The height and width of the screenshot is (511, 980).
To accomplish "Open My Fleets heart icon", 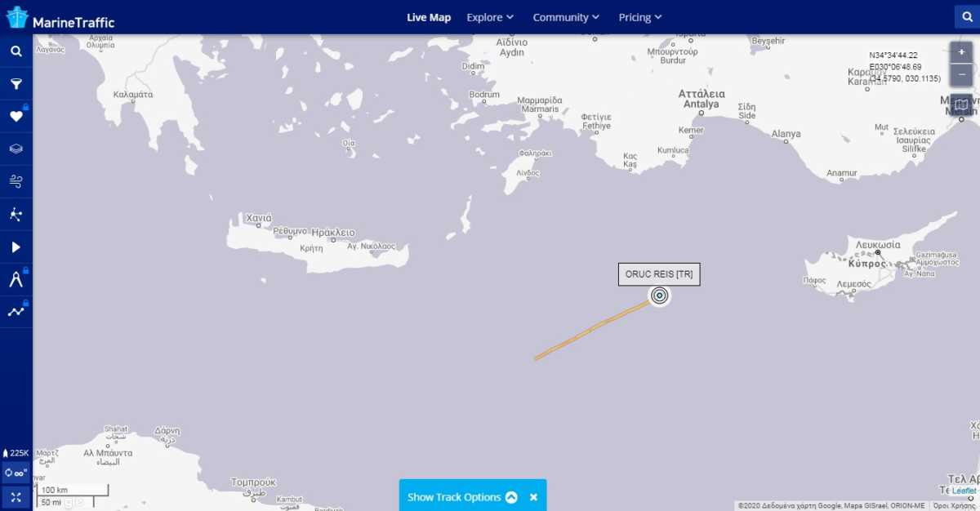I will pyautogui.click(x=16, y=117).
